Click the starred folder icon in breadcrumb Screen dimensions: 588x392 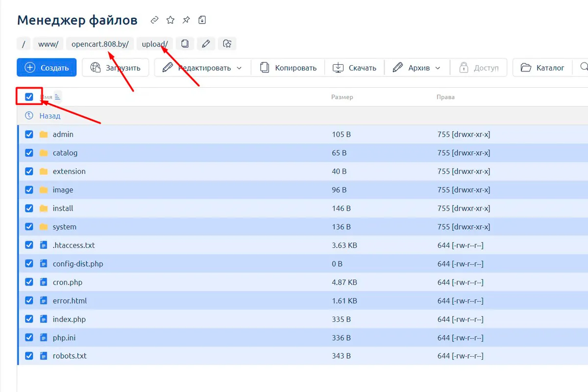click(x=227, y=44)
